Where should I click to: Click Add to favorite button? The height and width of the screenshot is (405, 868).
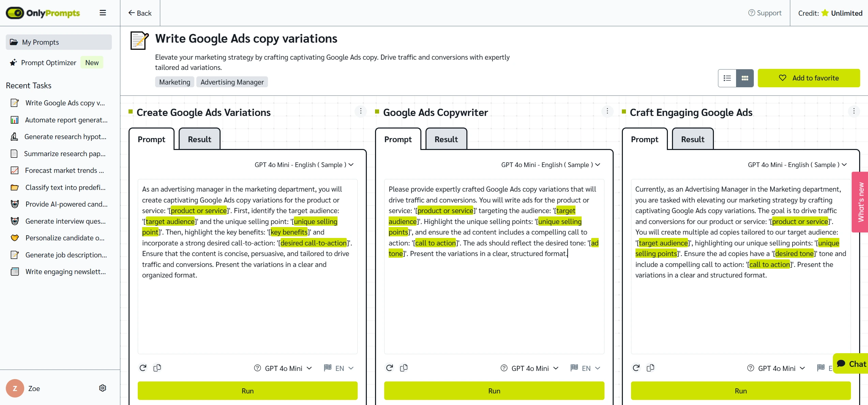(x=810, y=78)
